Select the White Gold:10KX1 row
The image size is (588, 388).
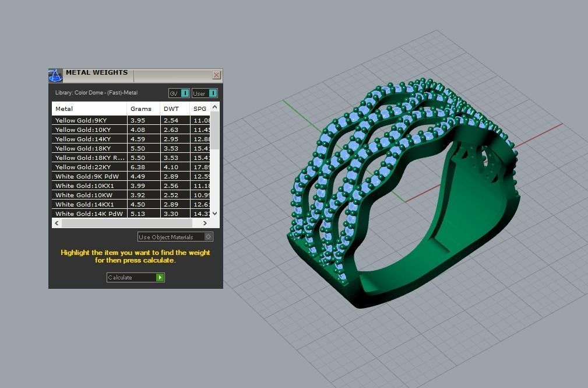click(x=131, y=186)
